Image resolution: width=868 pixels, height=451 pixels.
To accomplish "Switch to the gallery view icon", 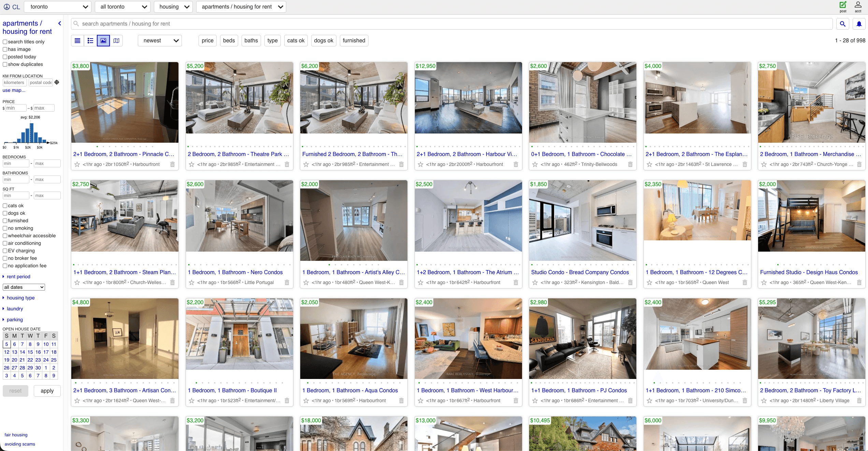I will 103,41.
